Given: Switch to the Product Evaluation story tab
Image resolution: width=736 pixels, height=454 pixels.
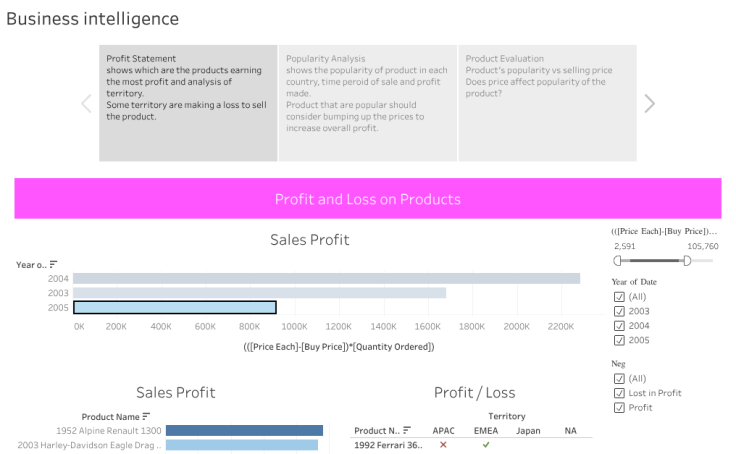Looking at the screenshot, I should [546, 103].
